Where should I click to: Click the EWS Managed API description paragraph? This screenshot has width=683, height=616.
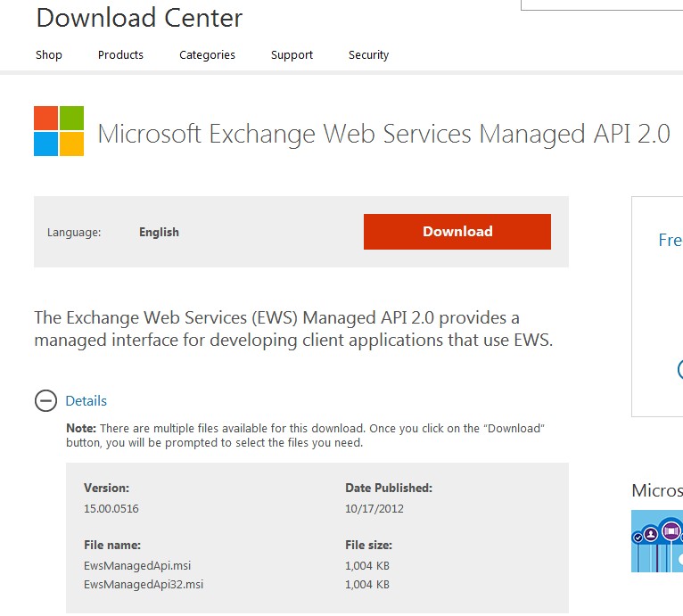tap(293, 329)
